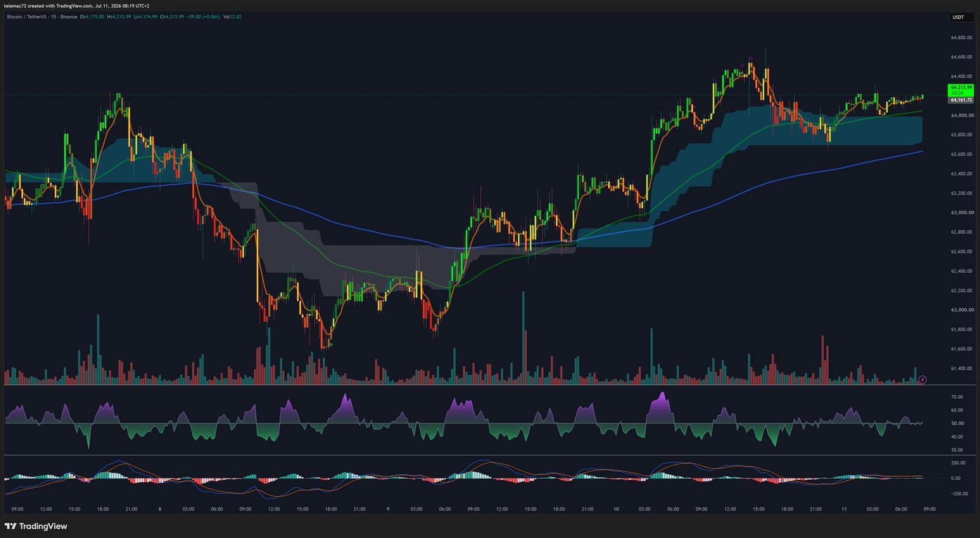This screenshot has height=538, width=980.
Task: Click the Vol 12.82 value in the legend
Action: pos(232,17)
